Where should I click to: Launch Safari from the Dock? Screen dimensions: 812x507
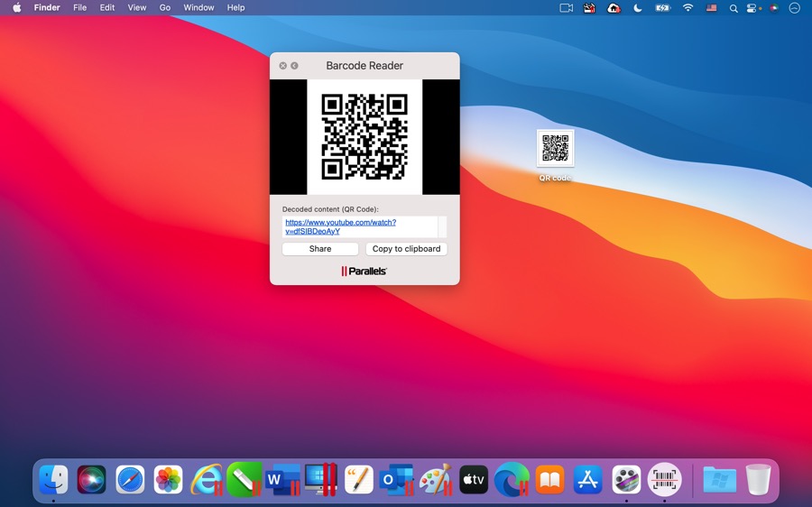(130, 479)
